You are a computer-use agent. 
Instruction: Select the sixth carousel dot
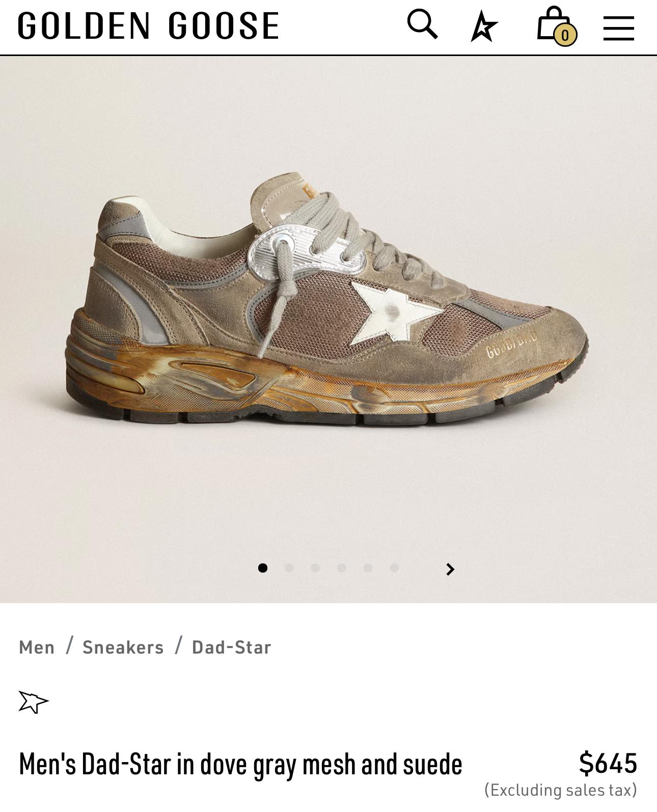pyautogui.click(x=394, y=568)
